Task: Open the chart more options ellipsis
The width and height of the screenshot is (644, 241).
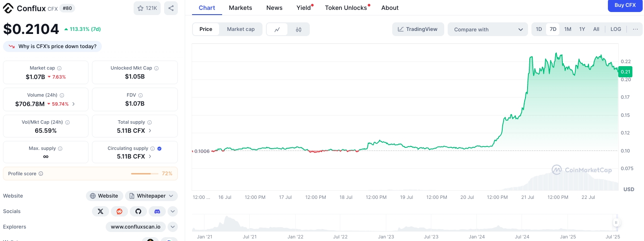Action: tap(635, 29)
